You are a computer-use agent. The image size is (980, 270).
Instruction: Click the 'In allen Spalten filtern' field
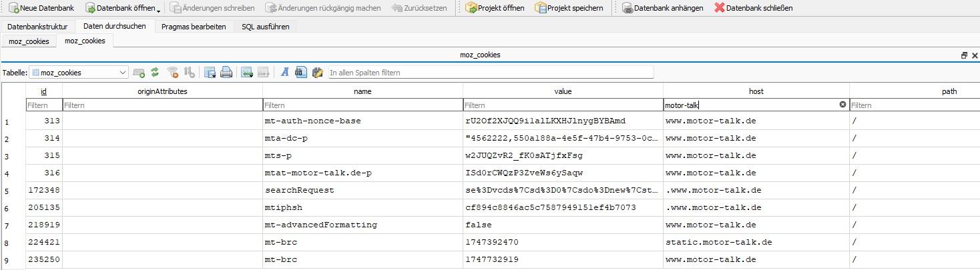tap(491, 72)
